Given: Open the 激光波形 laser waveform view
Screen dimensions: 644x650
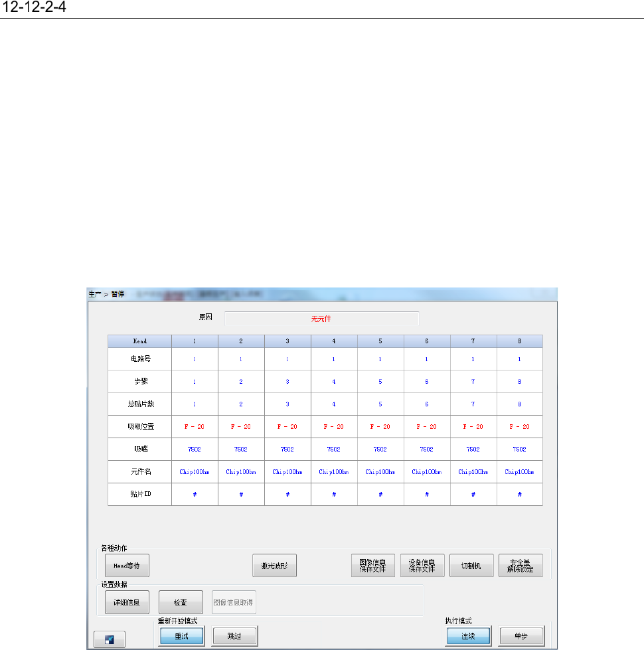Looking at the screenshot, I should [x=274, y=566].
